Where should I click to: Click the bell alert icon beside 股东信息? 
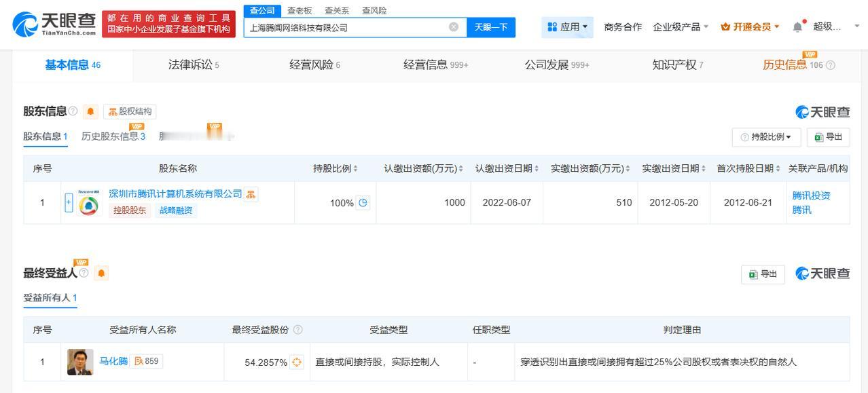click(91, 111)
